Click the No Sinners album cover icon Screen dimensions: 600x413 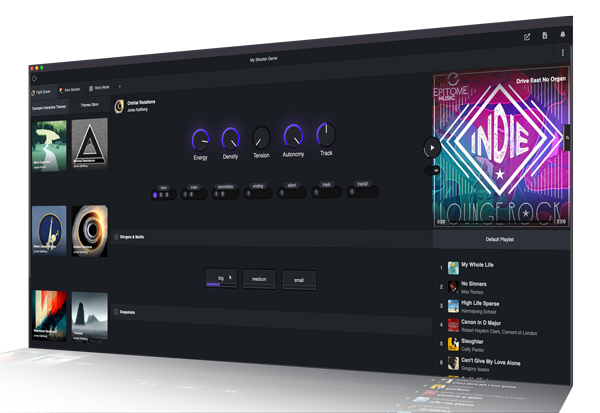[x=453, y=287]
